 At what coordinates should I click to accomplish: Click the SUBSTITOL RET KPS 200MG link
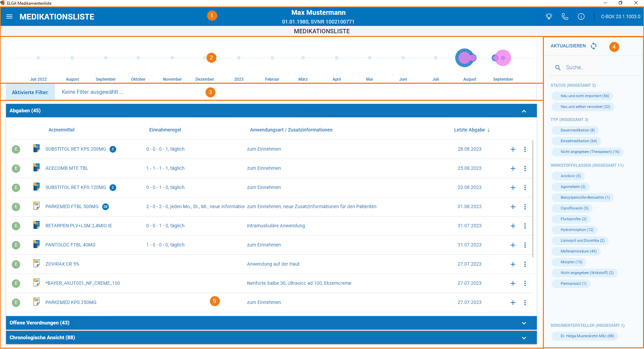[76, 149]
